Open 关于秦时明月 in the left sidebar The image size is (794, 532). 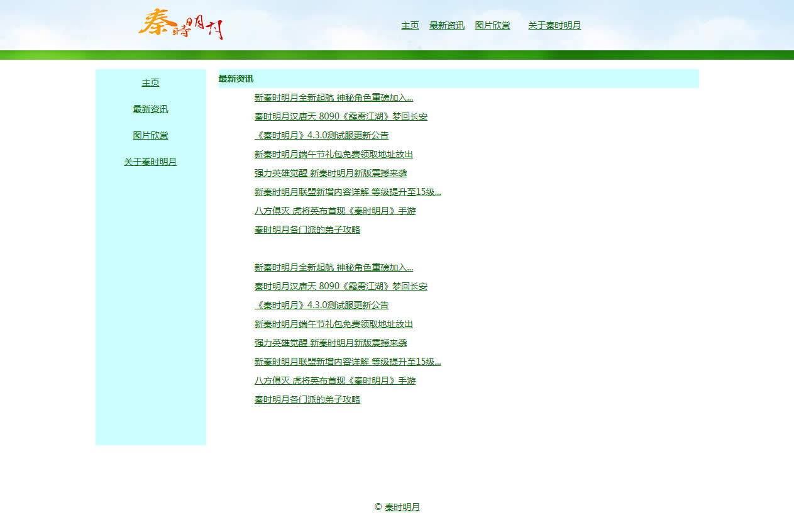(x=150, y=162)
